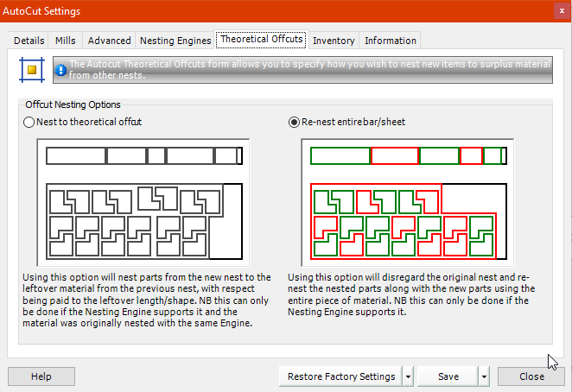
Task: Select Nest to theoretical offcut option
Action: (x=29, y=122)
